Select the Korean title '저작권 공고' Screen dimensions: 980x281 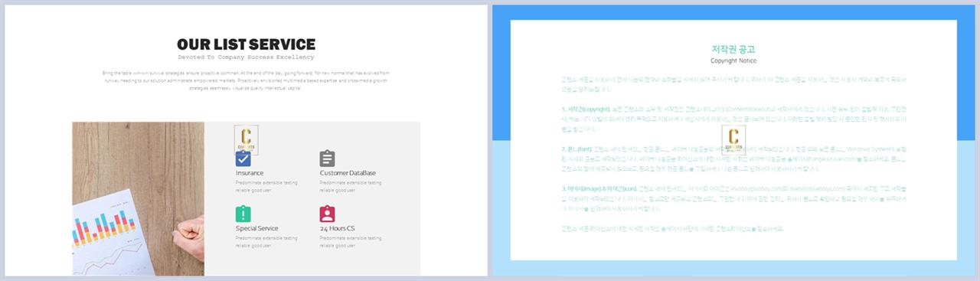pos(733,49)
